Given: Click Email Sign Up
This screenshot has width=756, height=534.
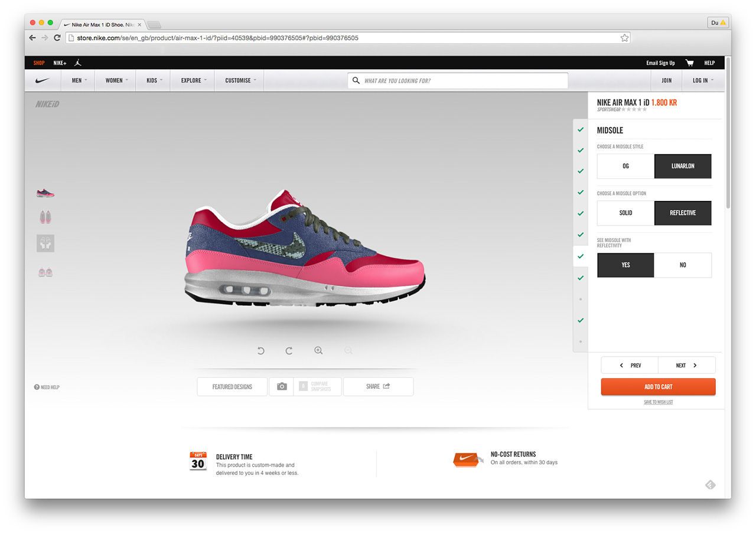Looking at the screenshot, I should 660,63.
